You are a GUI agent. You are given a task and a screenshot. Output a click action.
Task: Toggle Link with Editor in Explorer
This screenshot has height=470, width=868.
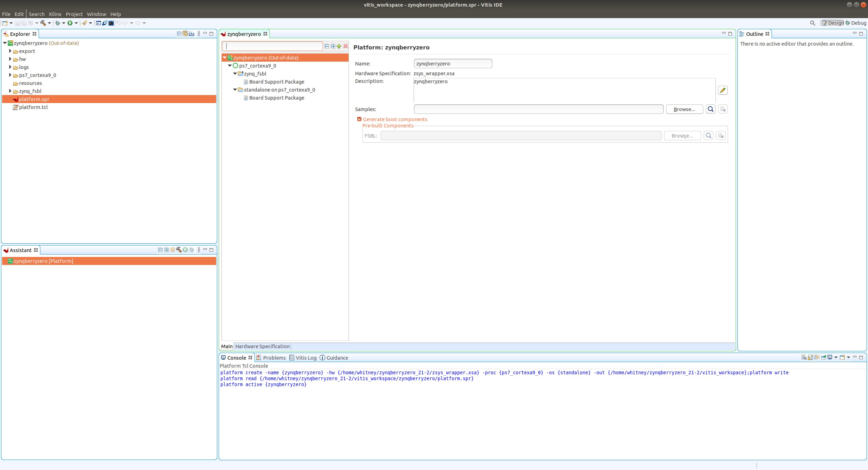point(185,34)
